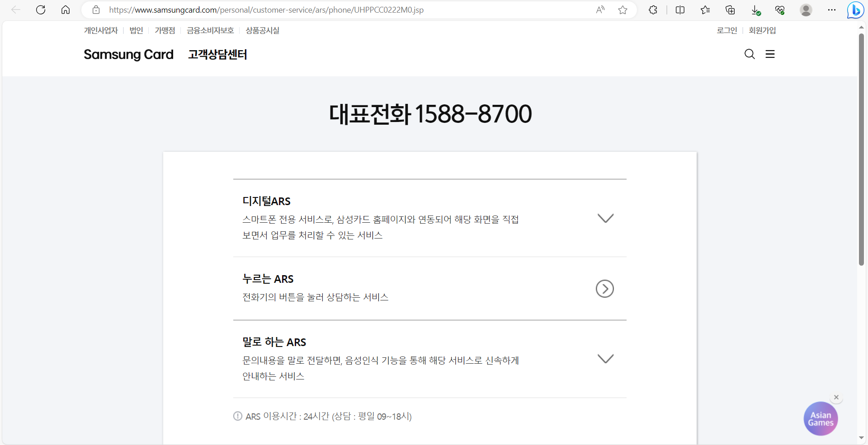Toggle split screen icon
868x445 pixels.
coord(680,10)
